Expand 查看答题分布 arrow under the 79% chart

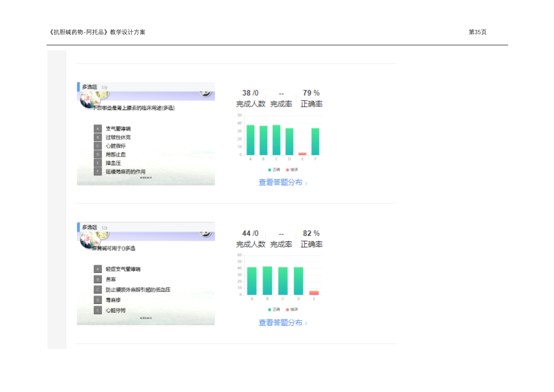pyautogui.click(x=306, y=183)
